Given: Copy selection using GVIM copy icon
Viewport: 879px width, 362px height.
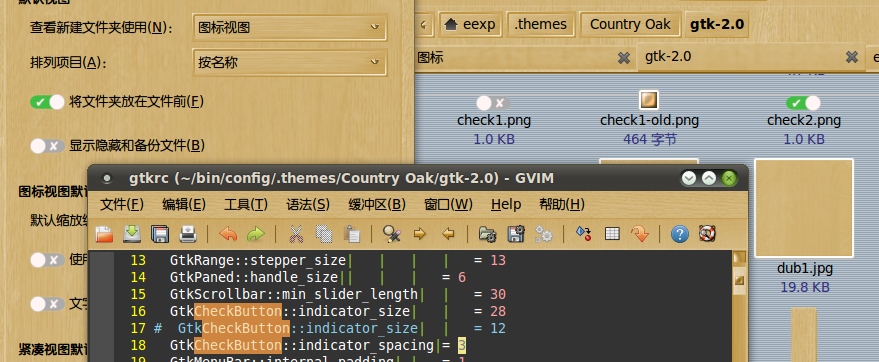Looking at the screenshot, I should pyautogui.click(x=324, y=234).
